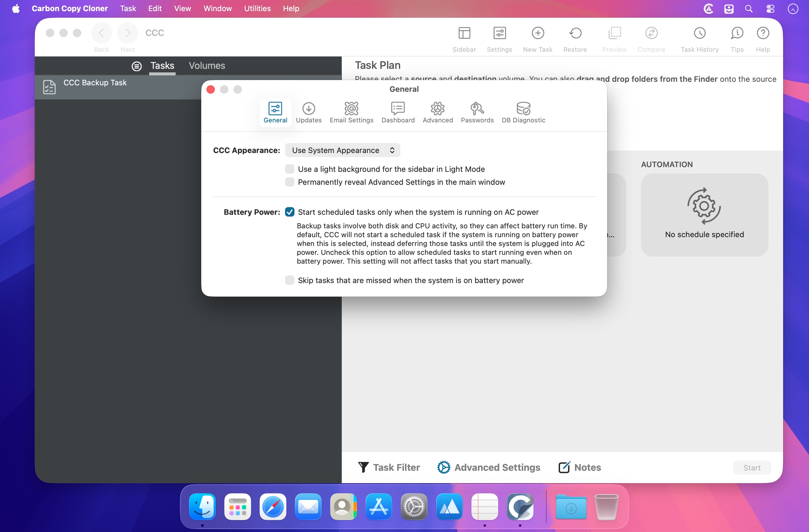Open Mail from the Dock
This screenshot has height=532, width=809.
(308, 507)
